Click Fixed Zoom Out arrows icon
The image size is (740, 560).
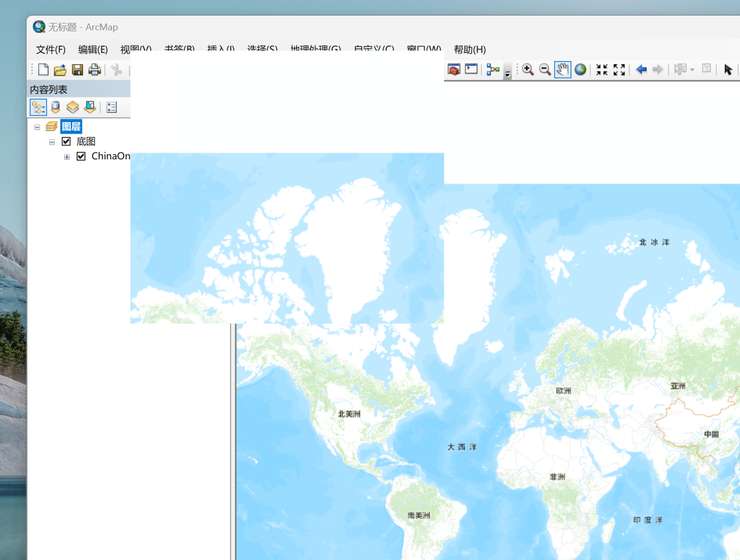(x=619, y=69)
